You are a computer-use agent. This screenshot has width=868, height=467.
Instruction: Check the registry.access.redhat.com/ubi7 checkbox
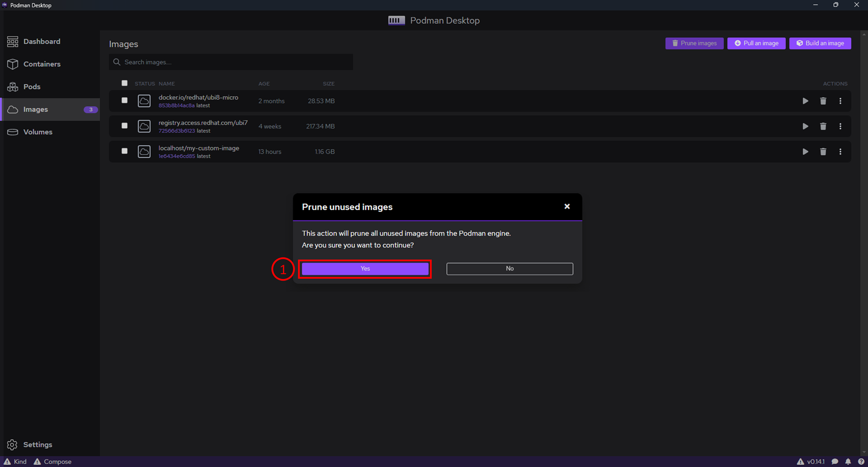(124, 126)
